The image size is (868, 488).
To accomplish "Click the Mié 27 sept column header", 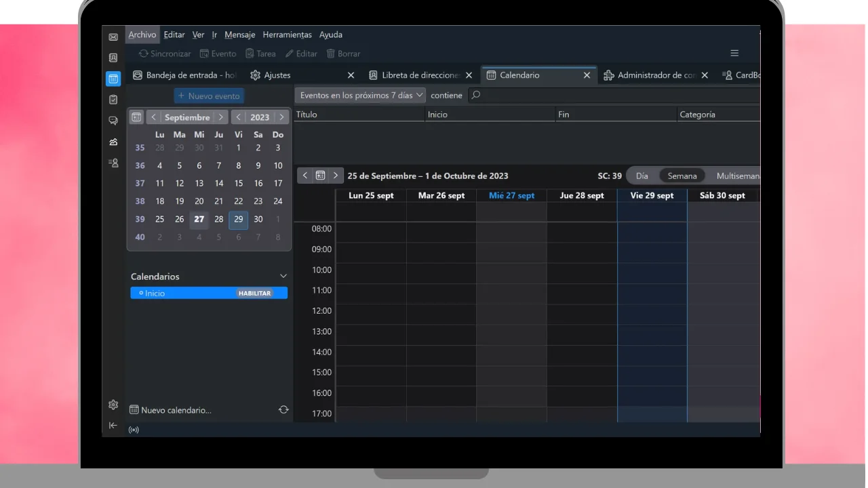I will coord(511,195).
